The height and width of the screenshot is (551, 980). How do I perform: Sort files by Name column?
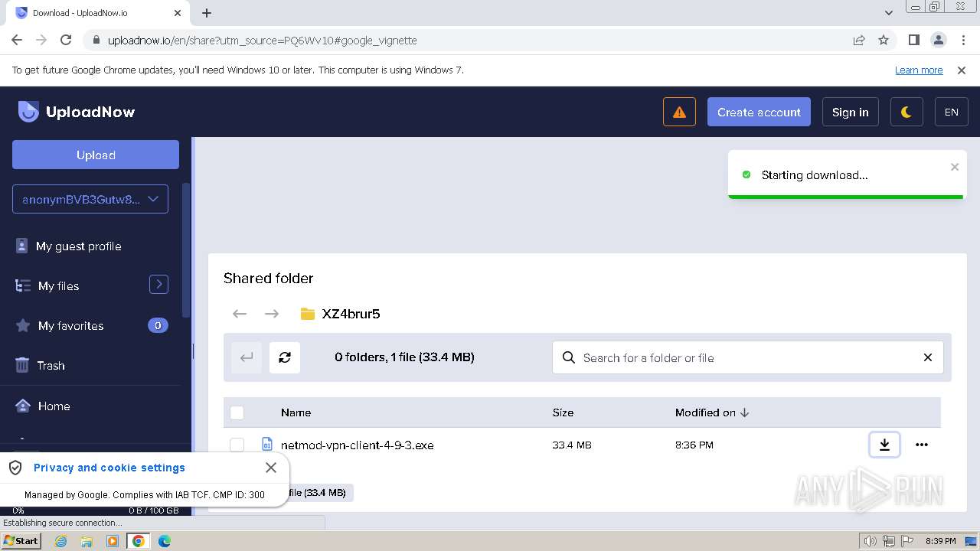pos(296,412)
